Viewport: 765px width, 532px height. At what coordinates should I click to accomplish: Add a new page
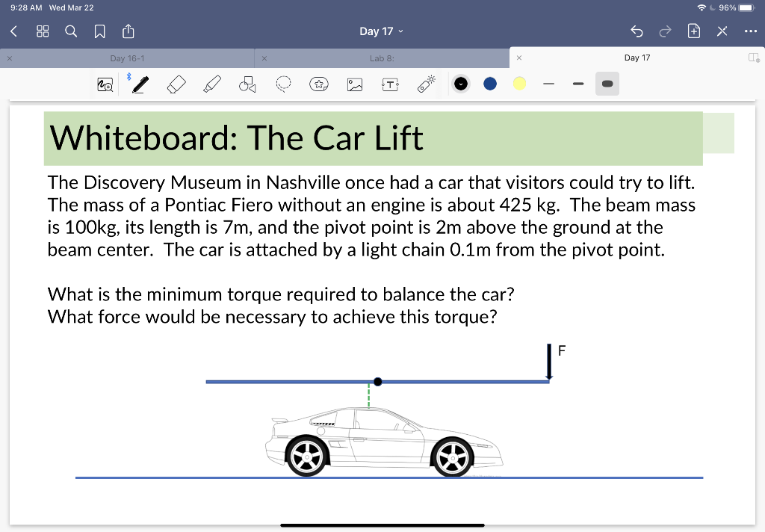(694, 31)
